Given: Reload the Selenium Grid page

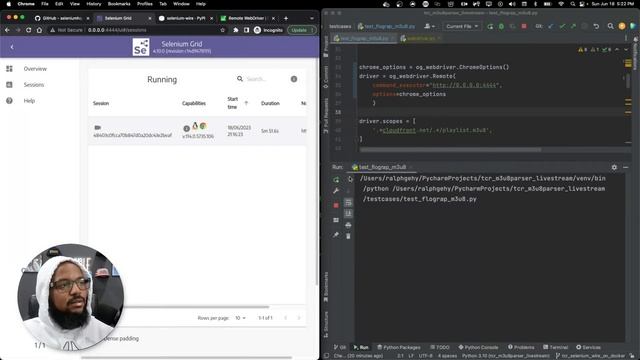Looking at the screenshot, I should click(x=29, y=30).
